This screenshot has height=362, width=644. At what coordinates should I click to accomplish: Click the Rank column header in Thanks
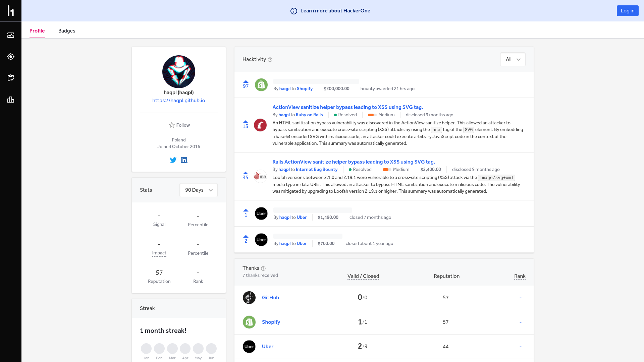pos(520,276)
